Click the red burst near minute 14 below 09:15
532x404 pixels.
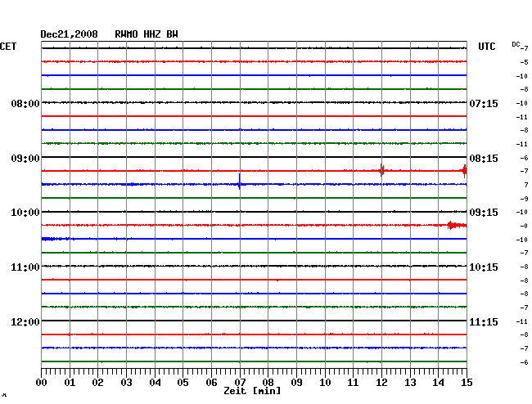pyautogui.click(x=457, y=225)
